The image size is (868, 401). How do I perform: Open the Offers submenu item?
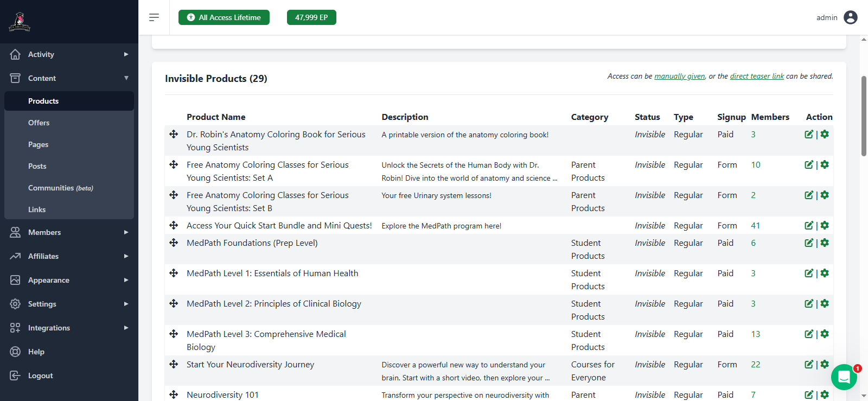[39, 123]
